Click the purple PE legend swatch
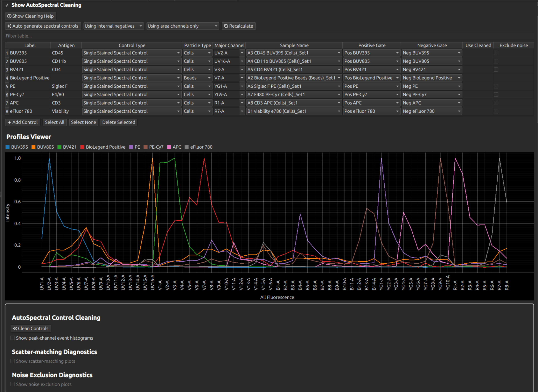This screenshot has width=538, height=392. [x=131, y=147]
